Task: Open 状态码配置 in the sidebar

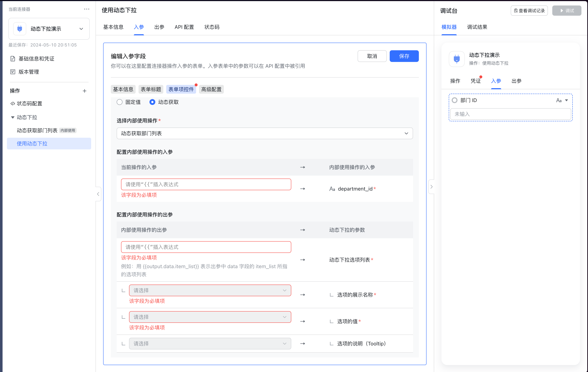Action: [x=29, y=104]
